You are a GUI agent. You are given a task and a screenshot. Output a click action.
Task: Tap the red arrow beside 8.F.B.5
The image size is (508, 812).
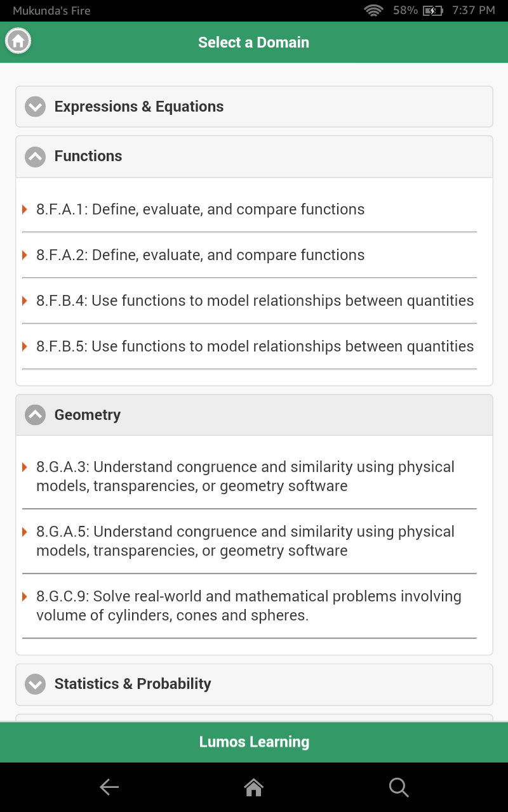(25, 346)
